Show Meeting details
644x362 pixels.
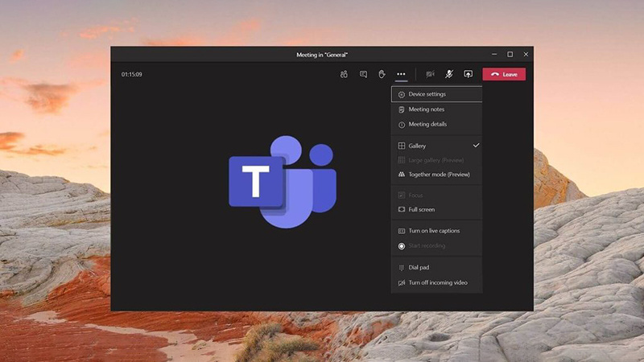coord(436,125)
